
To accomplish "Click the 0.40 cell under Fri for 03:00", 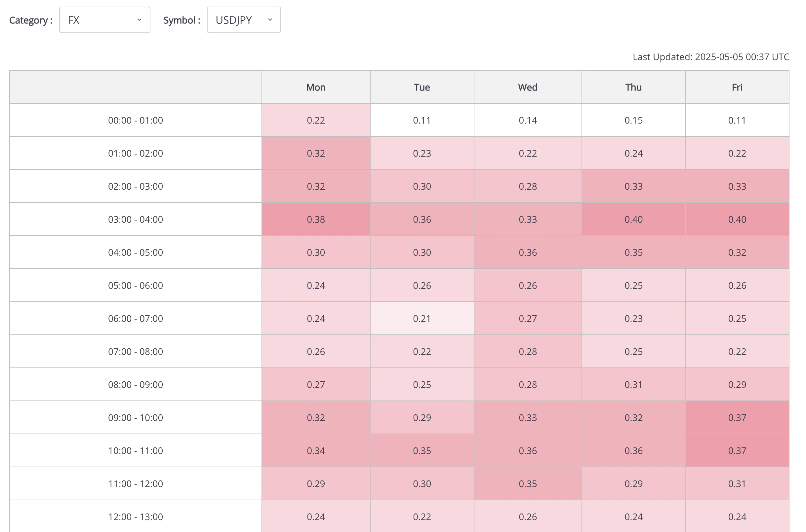I will tap(737, 219).
